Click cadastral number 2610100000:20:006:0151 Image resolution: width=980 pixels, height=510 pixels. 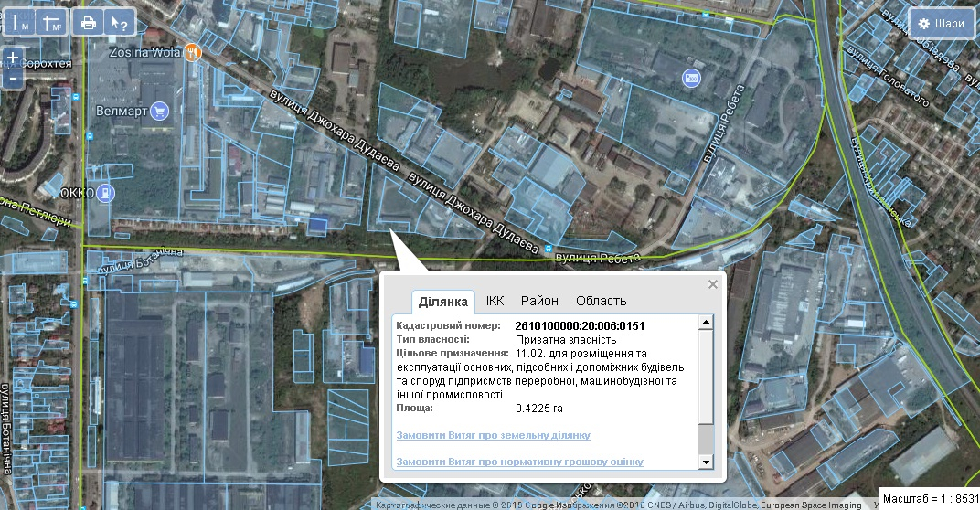tap(580, 325)
